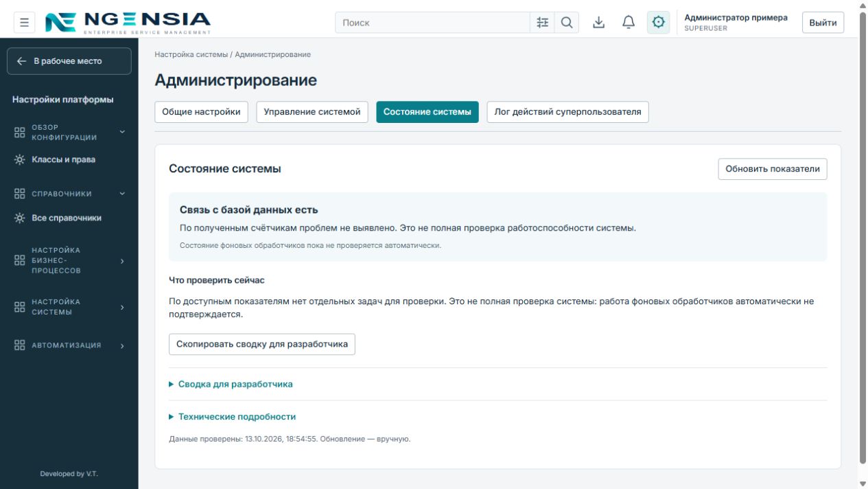Image resolution: width=868 pixels, height=489 pixels.
Task: Open Все справочники menu item
Action: tap(67, 218)
